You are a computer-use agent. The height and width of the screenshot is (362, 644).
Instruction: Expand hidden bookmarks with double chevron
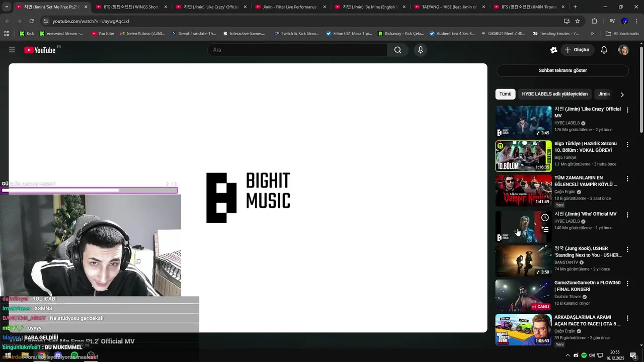[x=592, y=34]
